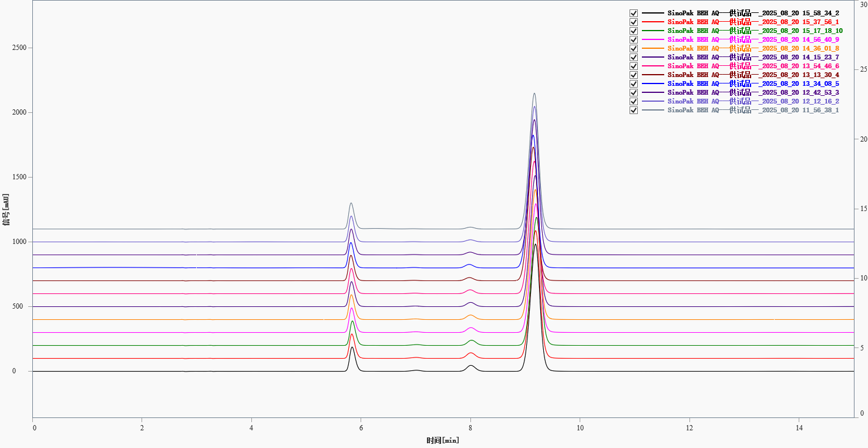
Task: Toggle the blue 13_34_08_5 series checkbox
Action: 634,83
